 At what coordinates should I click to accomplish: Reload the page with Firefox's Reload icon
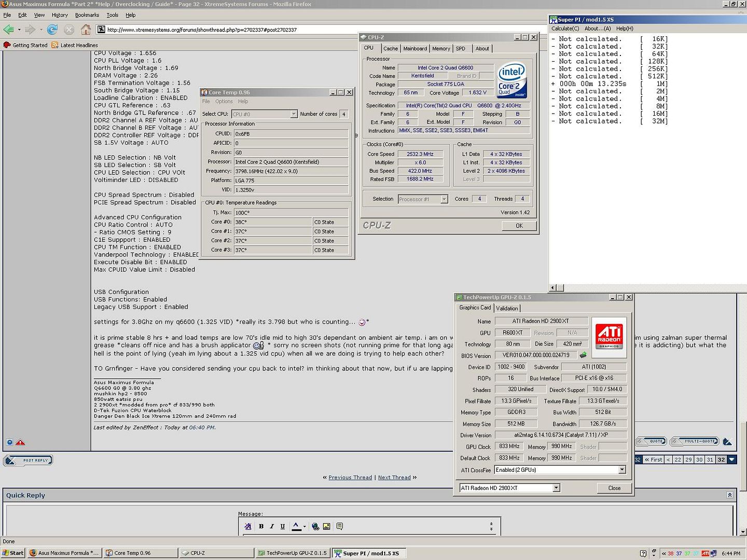tap(52, 30)
